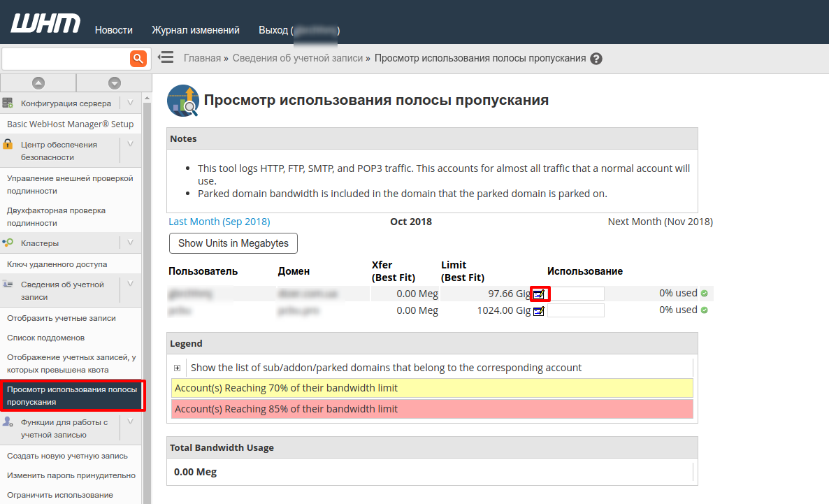Expand the sub/addon/parked domains list in Legend
829x504 pixels.
[x=178, y=367]
